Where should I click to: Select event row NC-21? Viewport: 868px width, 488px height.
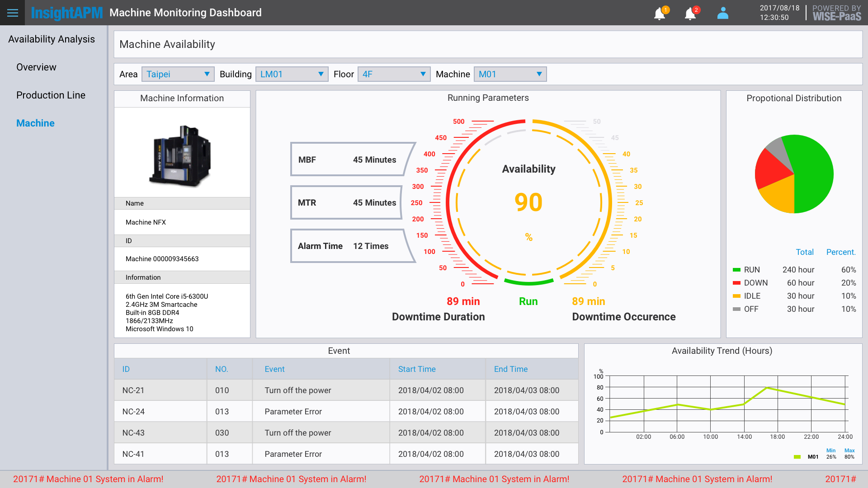click(346, 390)
